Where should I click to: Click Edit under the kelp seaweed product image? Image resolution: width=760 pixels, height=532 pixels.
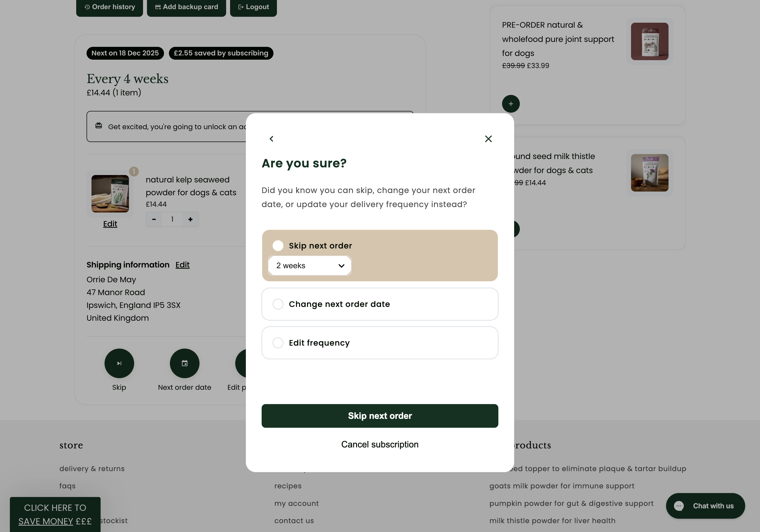110,224
